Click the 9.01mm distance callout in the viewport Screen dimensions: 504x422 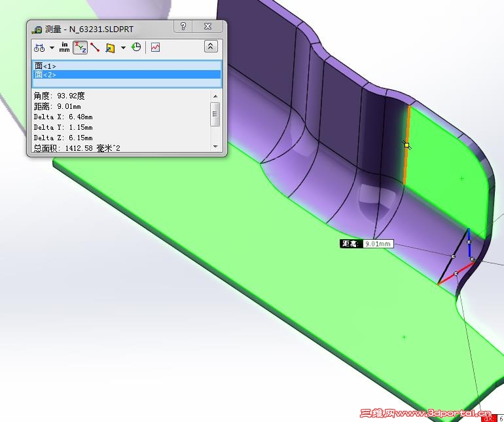click(367, 244)
